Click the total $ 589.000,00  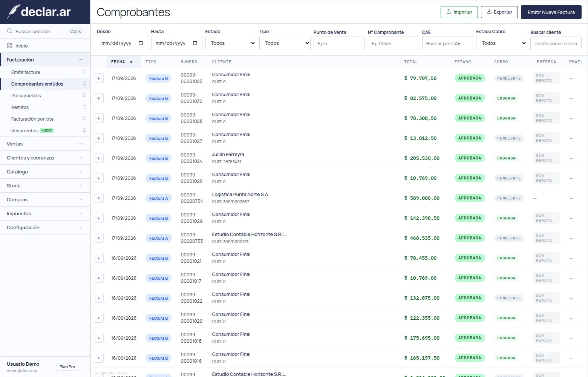[422, 198]
